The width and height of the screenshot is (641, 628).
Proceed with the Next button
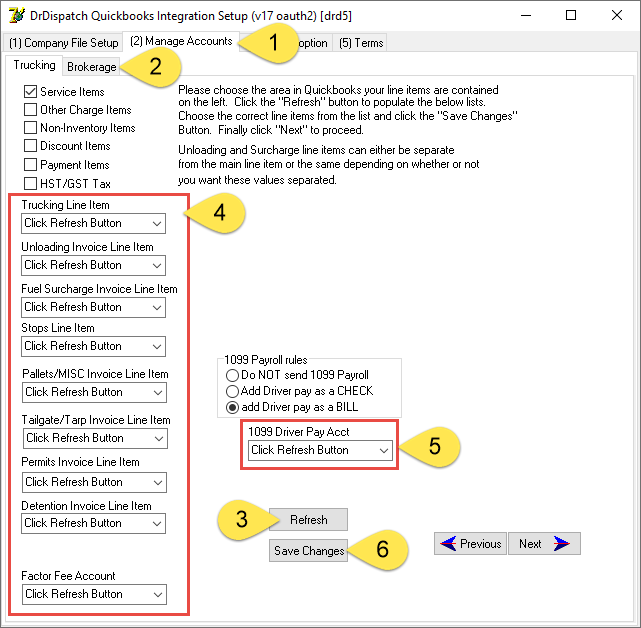coord(544,543)
